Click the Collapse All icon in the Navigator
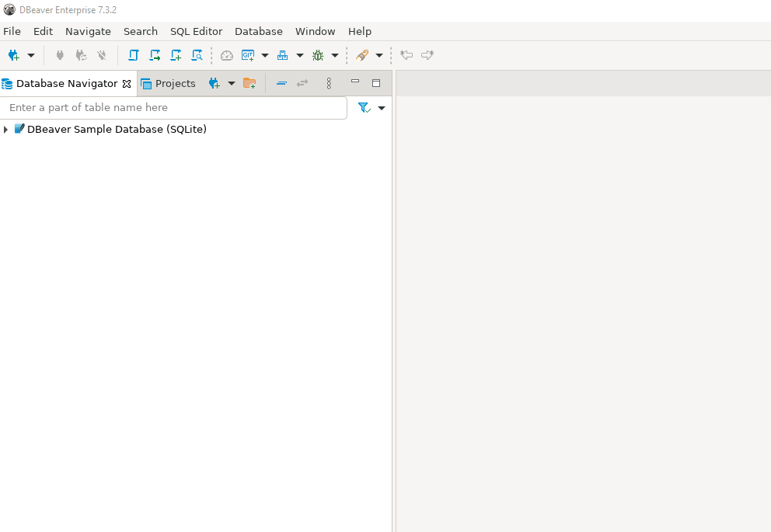771x532 pixels. [x=281, y=84]
